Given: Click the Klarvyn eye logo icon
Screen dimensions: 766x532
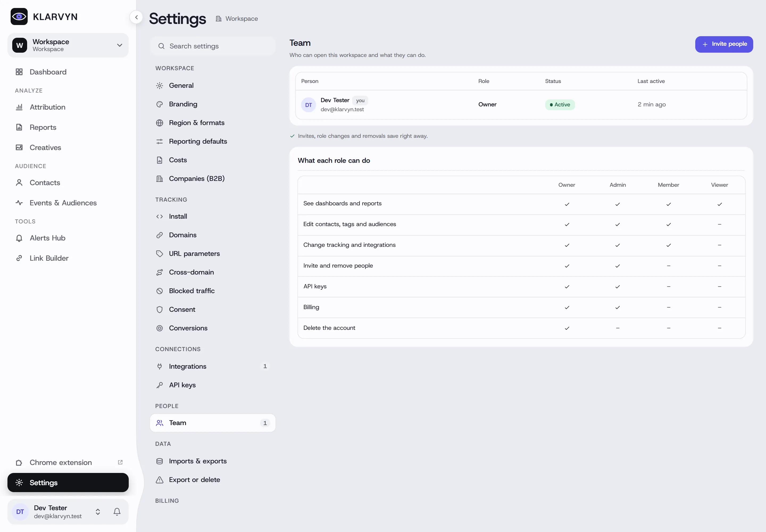Looking at the screenshot, I should pyautogui.click(x=19, y=17).
